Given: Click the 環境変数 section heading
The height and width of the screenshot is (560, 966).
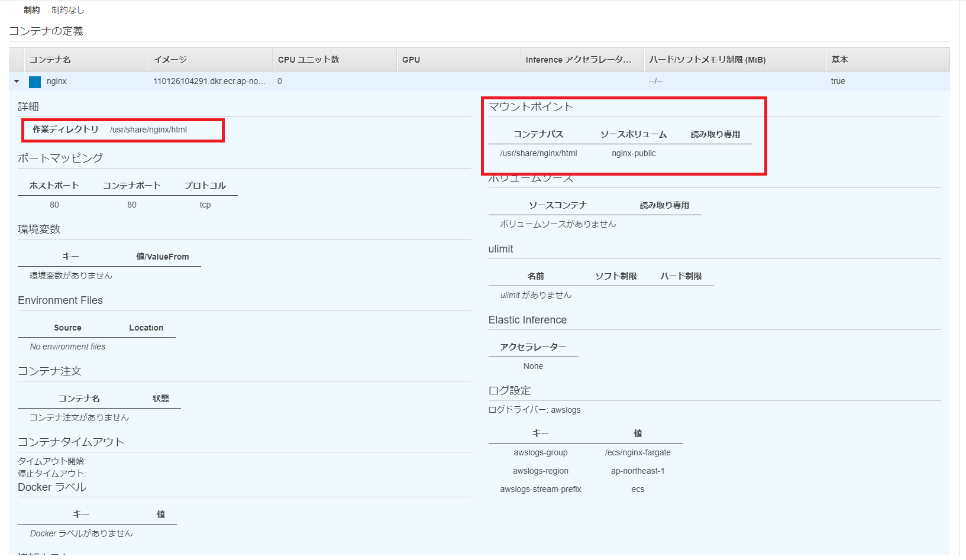Looking at the screenshot, I should pyautogui.click(x=39, y=229).
